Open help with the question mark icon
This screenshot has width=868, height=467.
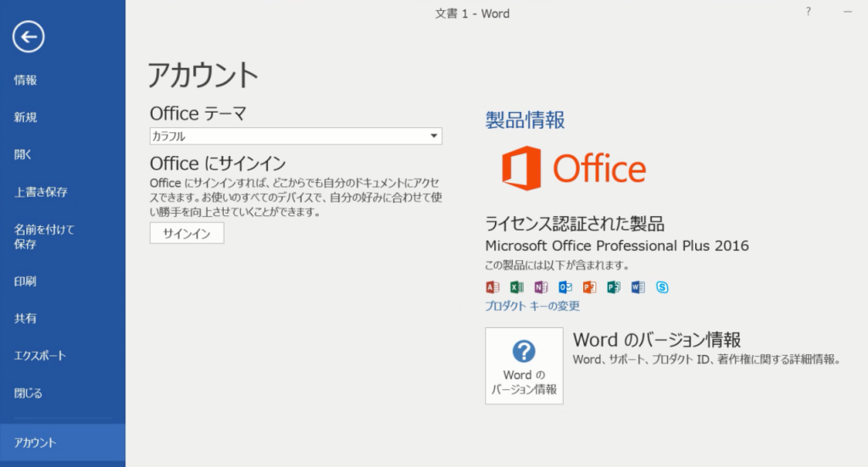(x=808, y=12)
